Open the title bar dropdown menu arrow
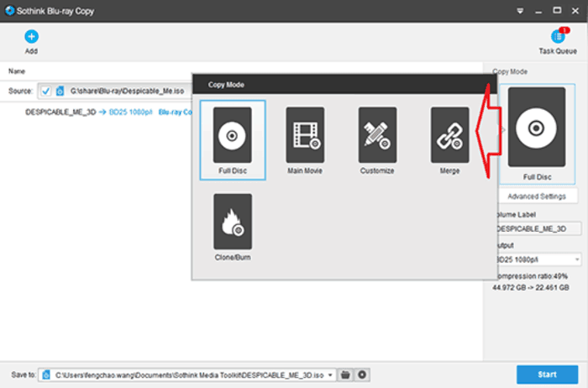 [520, 11]
